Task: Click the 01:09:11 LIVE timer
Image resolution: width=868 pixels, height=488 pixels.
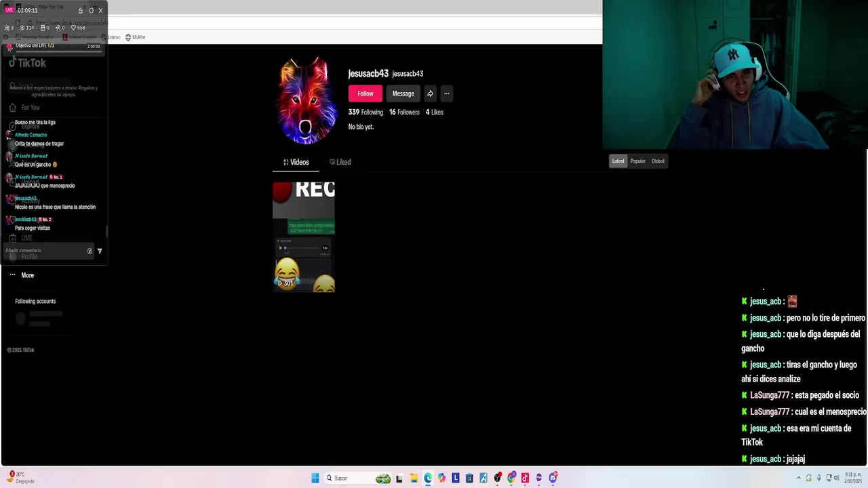Action: (28, 10)
